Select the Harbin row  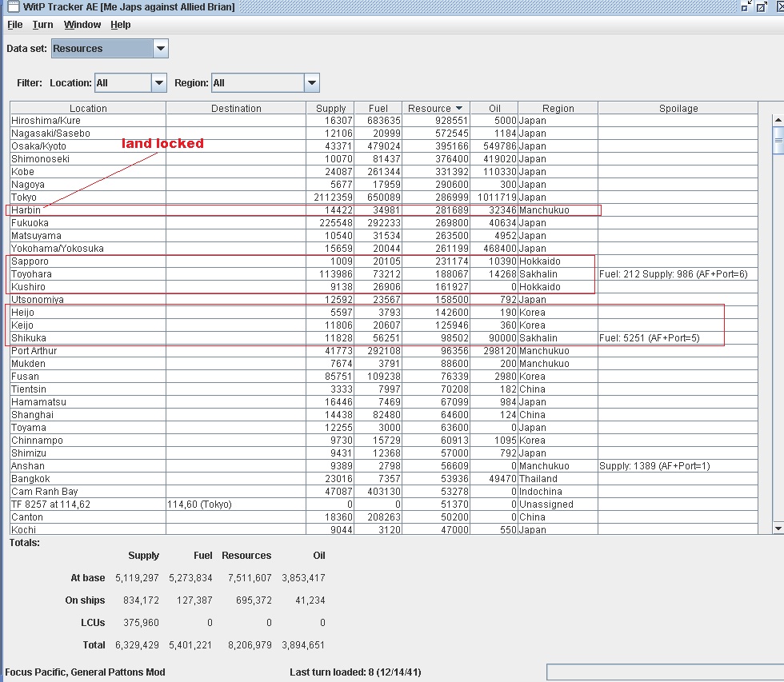383,210
